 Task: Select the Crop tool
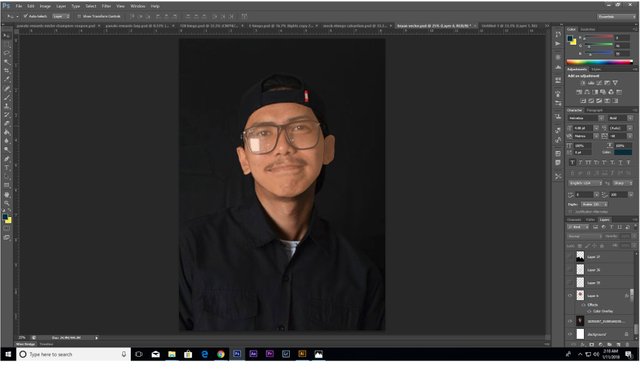[x=7, y=71]
